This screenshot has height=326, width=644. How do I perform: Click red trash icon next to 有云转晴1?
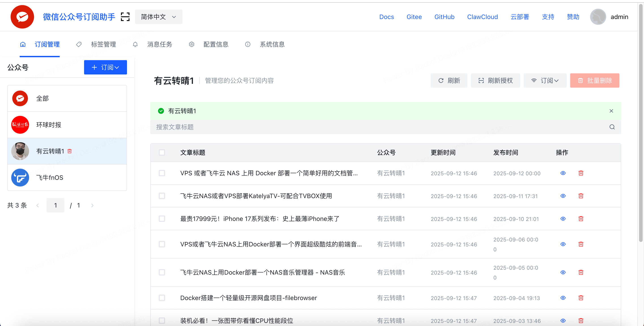click(x=70, y=151)
